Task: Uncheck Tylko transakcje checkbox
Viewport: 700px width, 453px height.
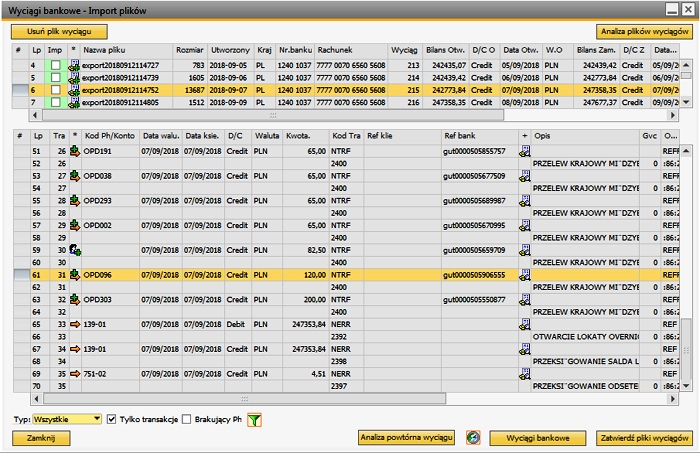Action: pyautogui.click(x=112, y=419)
